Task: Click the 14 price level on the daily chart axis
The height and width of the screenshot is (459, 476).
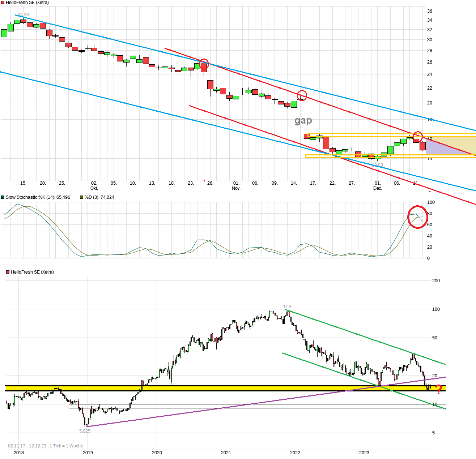Action: coord(430,159)
